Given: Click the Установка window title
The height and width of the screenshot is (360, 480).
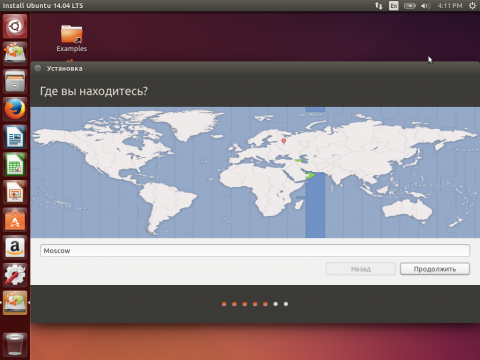Looking at the screenshot, I should (x=64, y=68).
